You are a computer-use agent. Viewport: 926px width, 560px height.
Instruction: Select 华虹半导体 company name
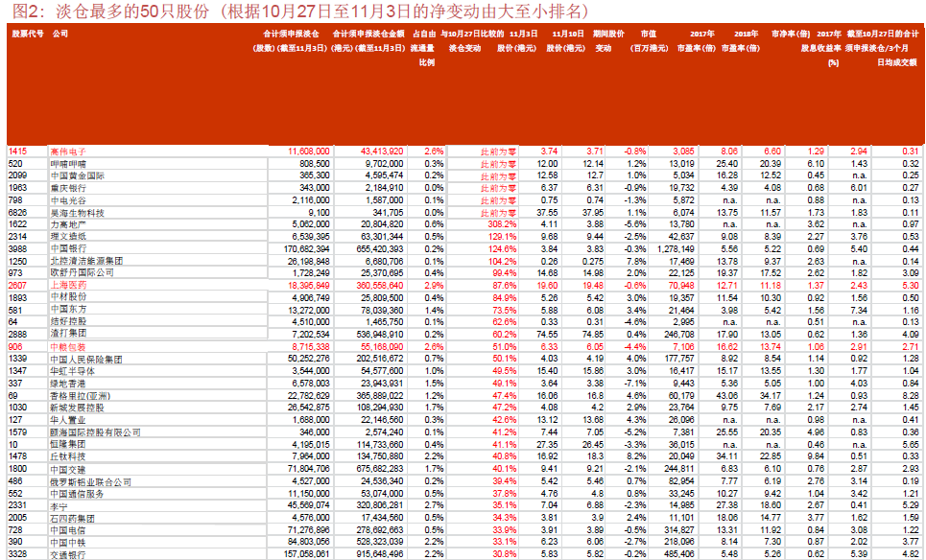73,371
